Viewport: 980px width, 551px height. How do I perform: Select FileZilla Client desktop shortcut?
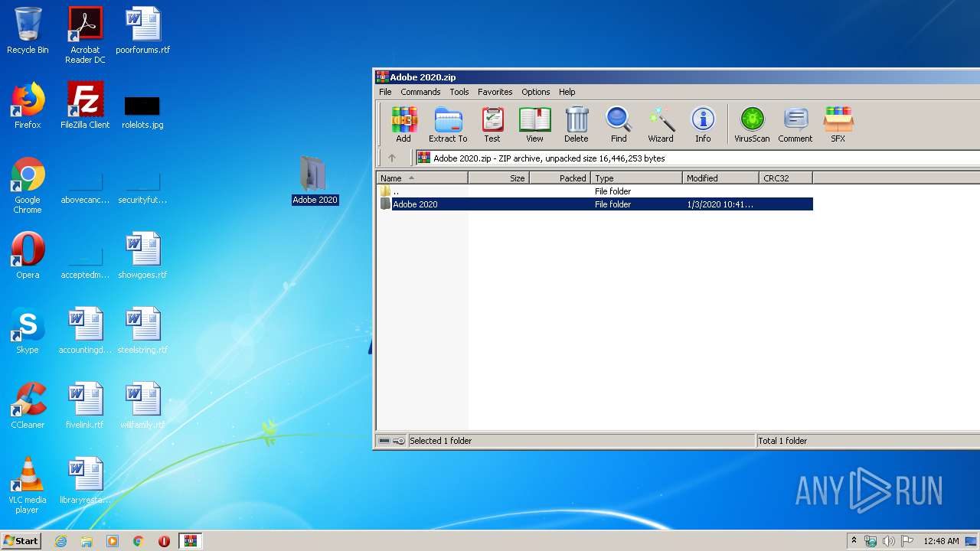[x=85, y=106]
